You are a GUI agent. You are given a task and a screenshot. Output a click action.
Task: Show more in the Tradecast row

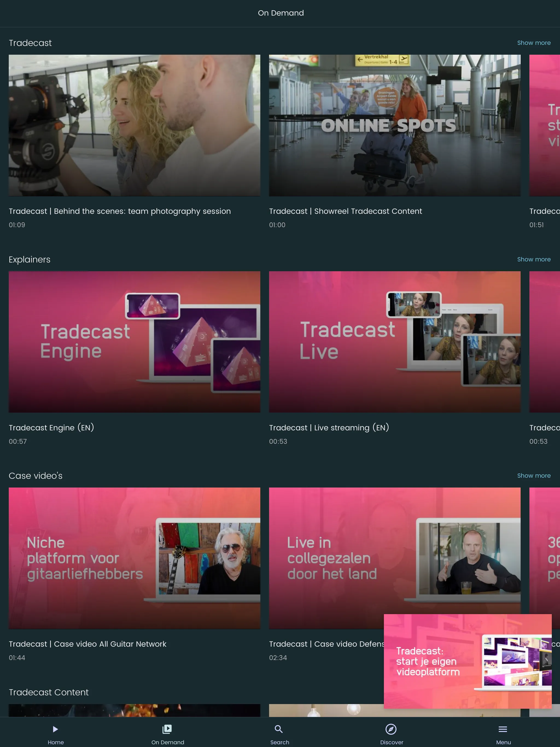point(534,43)
